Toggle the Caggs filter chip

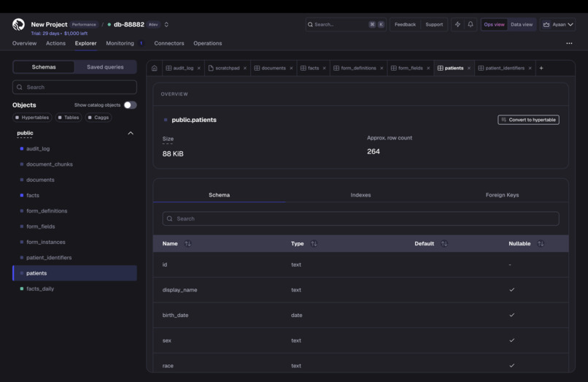coord(98,117)
